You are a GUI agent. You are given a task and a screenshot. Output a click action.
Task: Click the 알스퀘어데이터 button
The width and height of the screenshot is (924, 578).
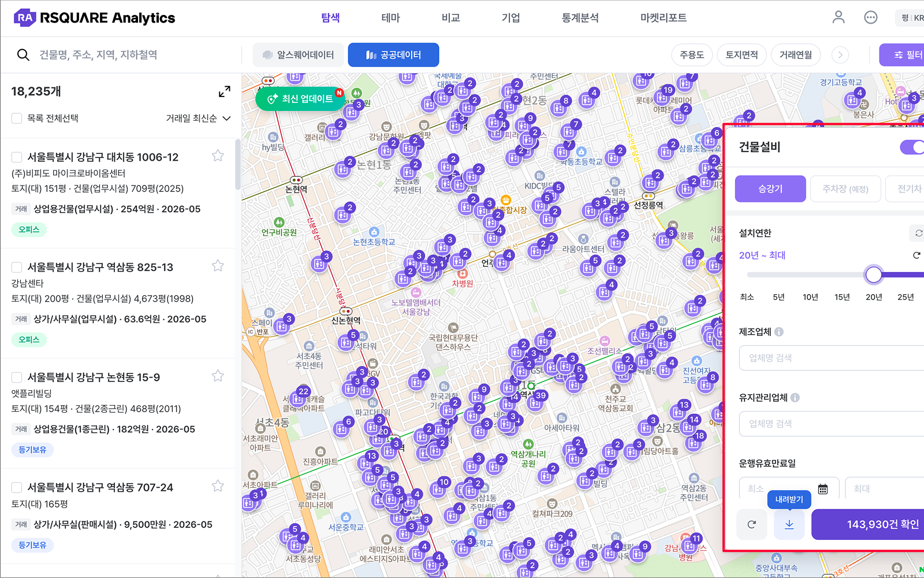pyautogui.click(x=299, y=55)
